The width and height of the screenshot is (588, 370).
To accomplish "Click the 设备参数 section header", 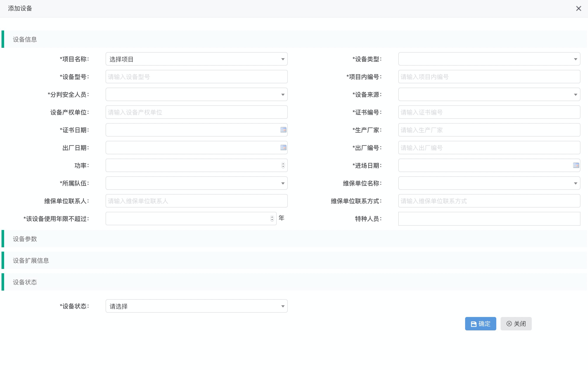I will click(x=25, y=239).
